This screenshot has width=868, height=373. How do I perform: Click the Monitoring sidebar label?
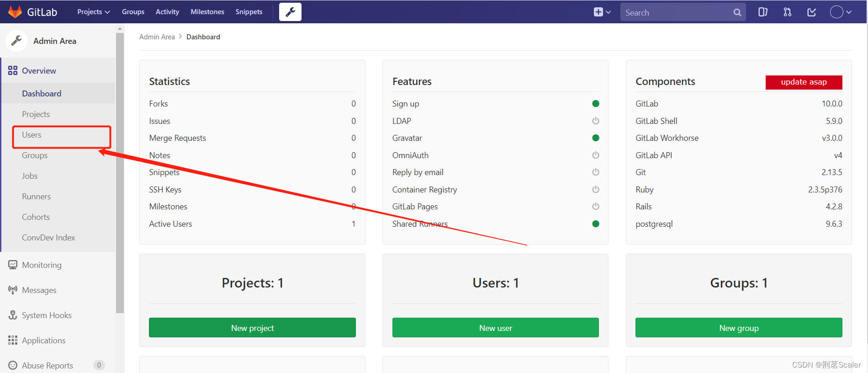pyautogui.click(x=42, y=265)
